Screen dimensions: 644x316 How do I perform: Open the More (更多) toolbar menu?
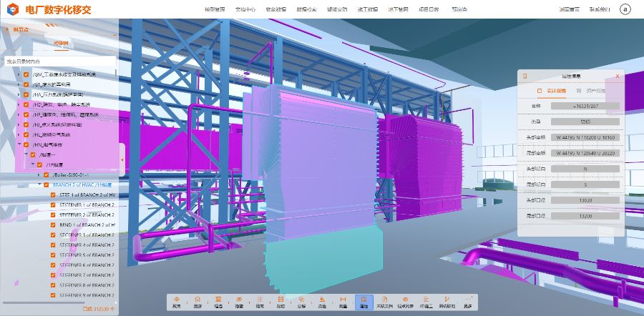[x=468, y=302]
